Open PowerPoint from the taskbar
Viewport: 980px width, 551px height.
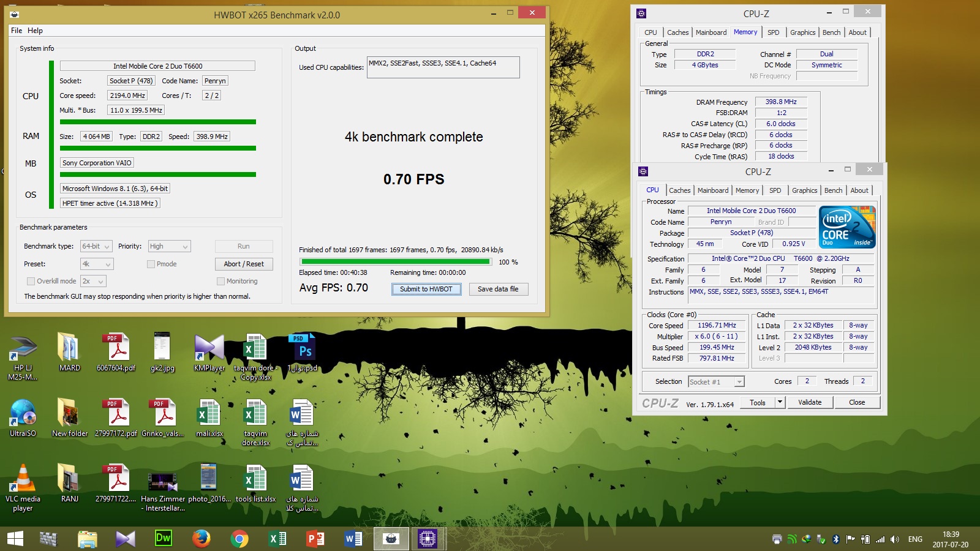click(x=315, y=539)
